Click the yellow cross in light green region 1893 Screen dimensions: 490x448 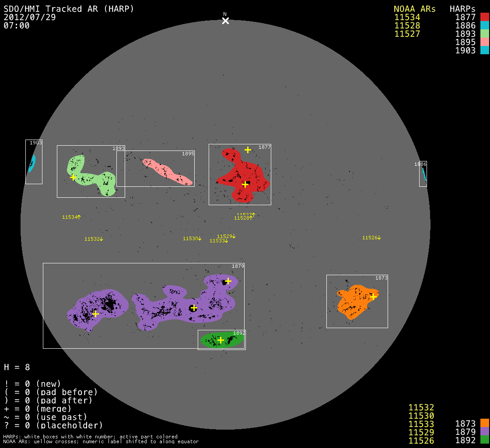tap(73, 177)
